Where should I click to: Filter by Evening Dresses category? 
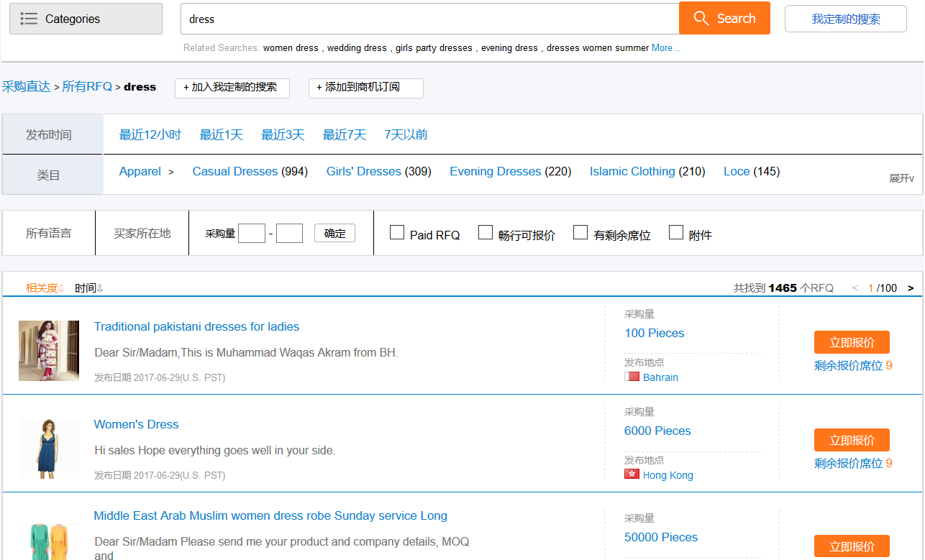[496, 171]
